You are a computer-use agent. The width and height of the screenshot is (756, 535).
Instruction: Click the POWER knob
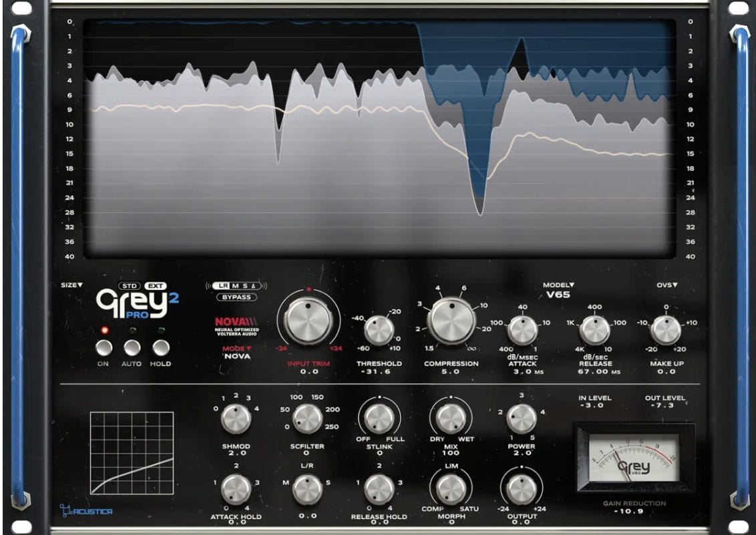[x=522, y=419]
